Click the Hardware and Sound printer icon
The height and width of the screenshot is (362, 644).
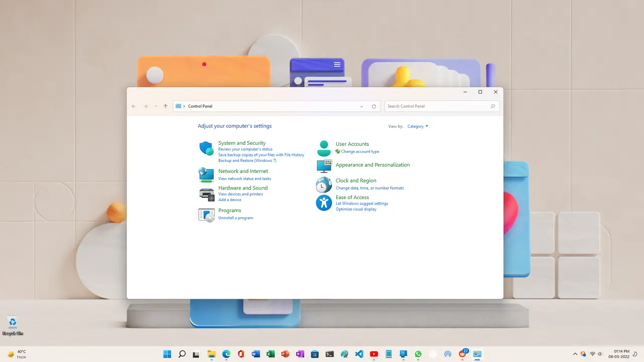coord(206,194)
